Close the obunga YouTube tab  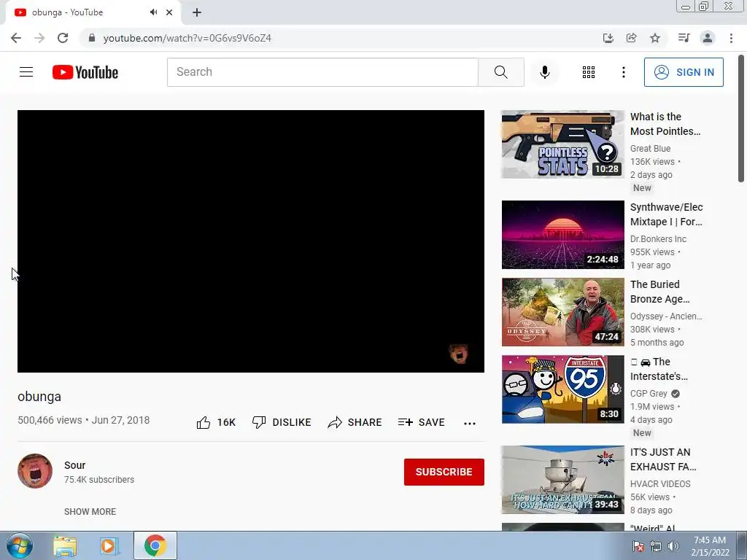tap(169, 12)
